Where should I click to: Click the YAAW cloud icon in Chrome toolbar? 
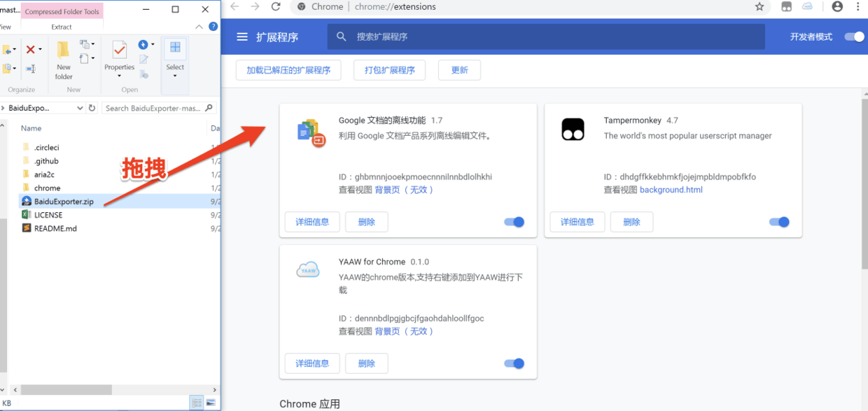(x=807, y=6)
